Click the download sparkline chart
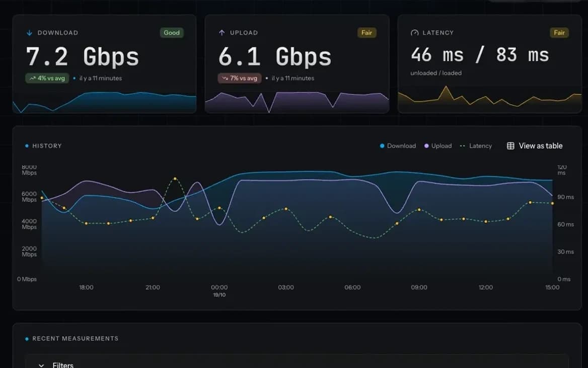 (104, 102)
